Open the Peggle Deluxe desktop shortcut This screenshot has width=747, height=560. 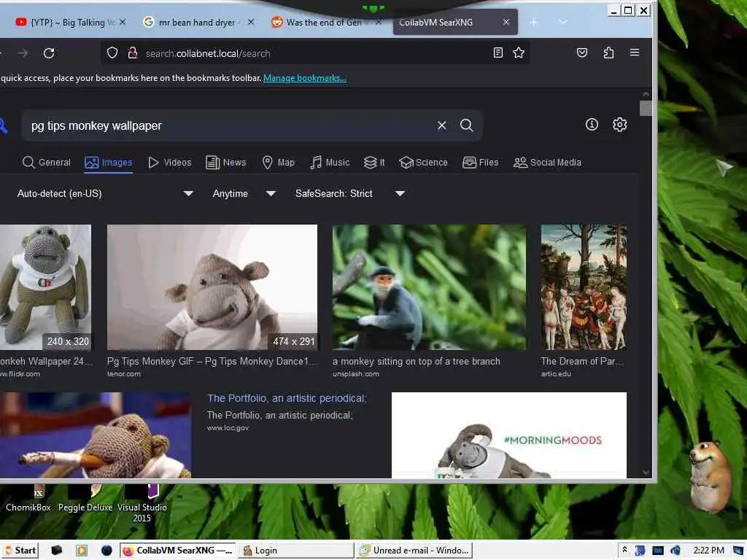point(85,499)
